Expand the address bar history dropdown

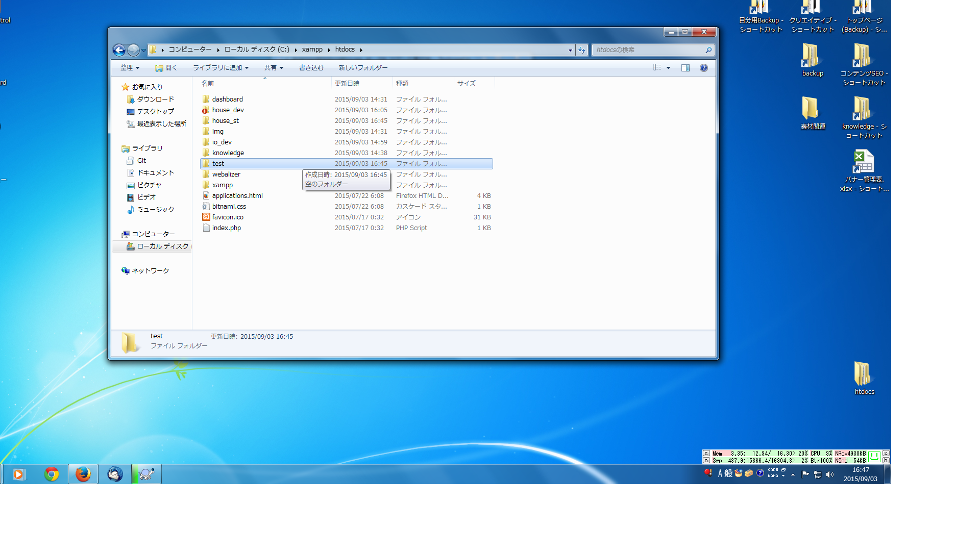point(570,50)
